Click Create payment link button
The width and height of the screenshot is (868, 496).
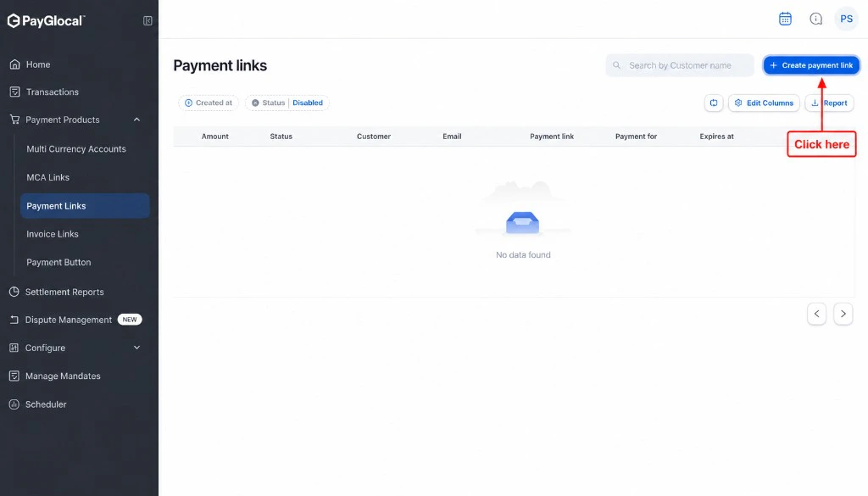coord(811,65)
